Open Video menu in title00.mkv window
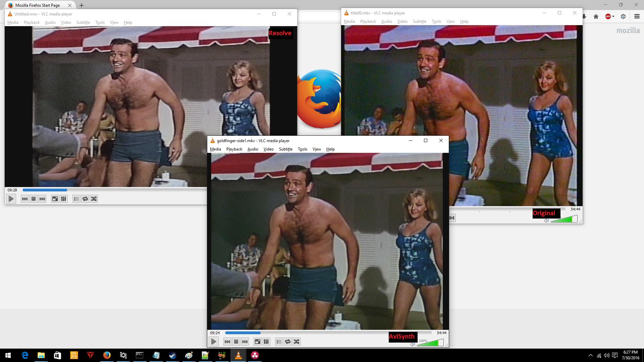The width and height of the screenshot is (644, 362). pyautogui.click(x=402, y=21)
